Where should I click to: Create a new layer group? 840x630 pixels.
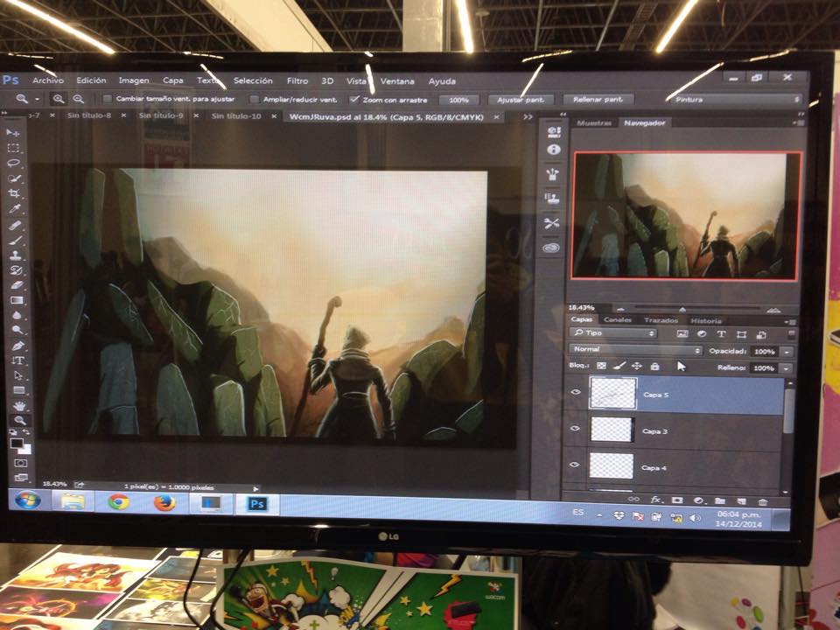[720, 501]
